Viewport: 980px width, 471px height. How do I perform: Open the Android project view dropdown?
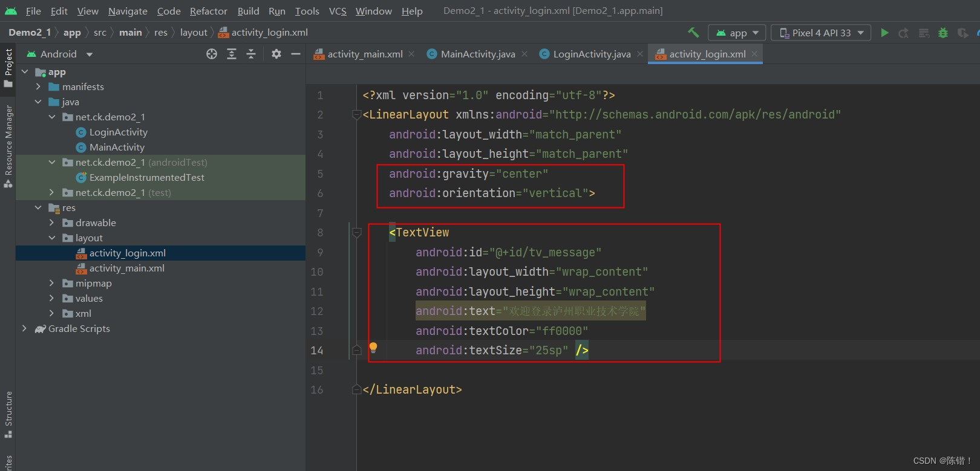(x=60, y=54)
